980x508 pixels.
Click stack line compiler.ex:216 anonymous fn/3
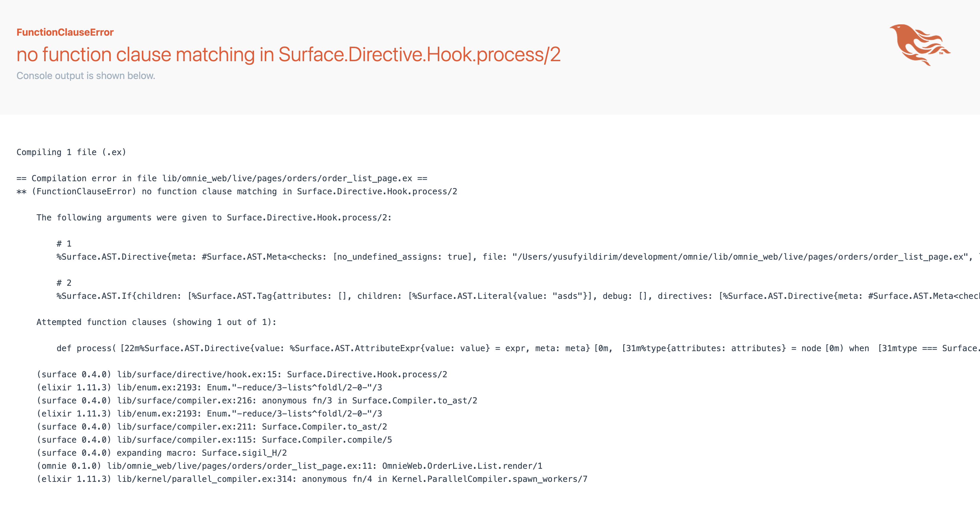pyautogui.click(x=257, y=401)
